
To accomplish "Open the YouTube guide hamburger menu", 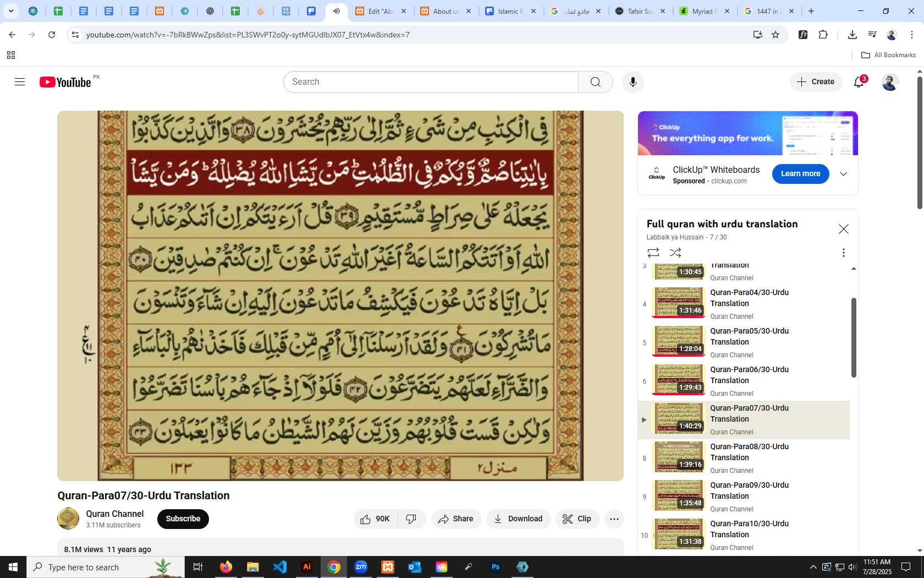I will click(20, 82).
